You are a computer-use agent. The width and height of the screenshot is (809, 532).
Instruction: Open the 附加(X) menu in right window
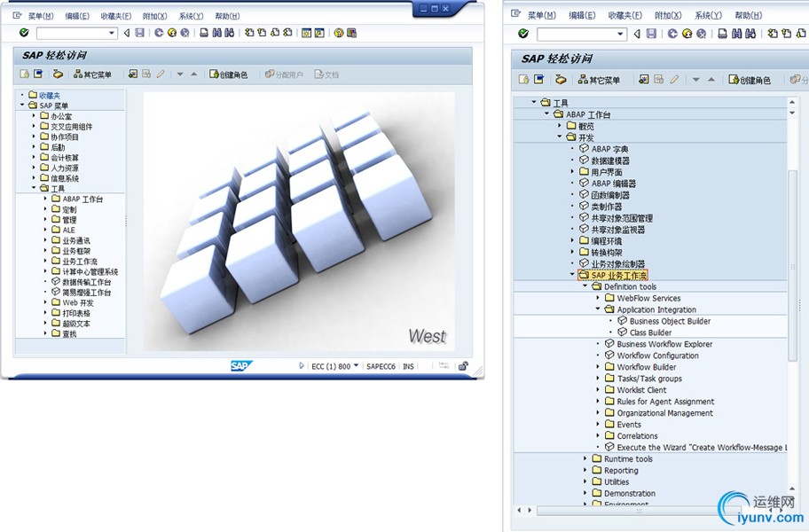pyautogui.click(x=668, y=15)
